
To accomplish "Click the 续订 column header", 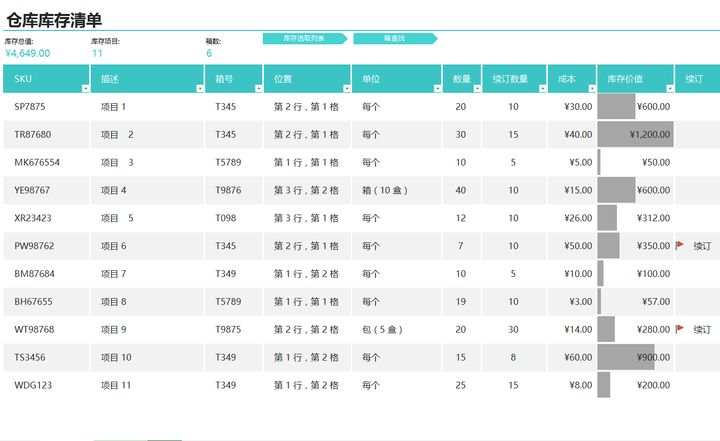I will (697, 79).
